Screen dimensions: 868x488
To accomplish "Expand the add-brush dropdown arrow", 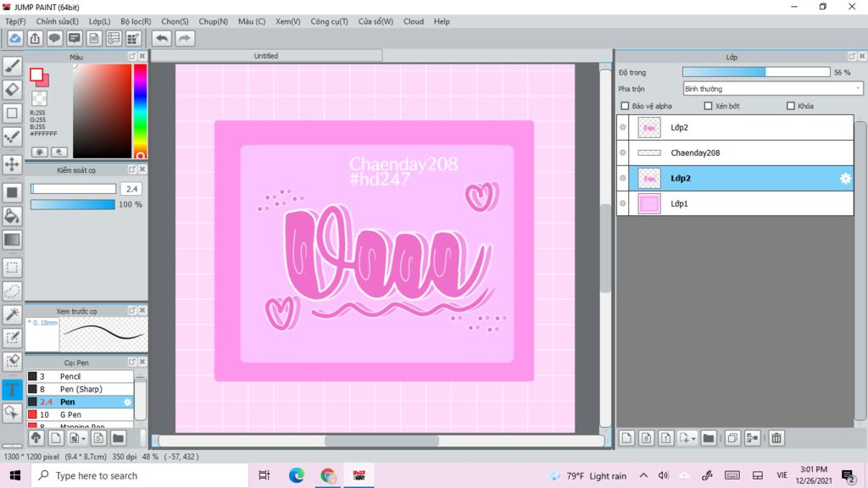I will pos(83,439).
